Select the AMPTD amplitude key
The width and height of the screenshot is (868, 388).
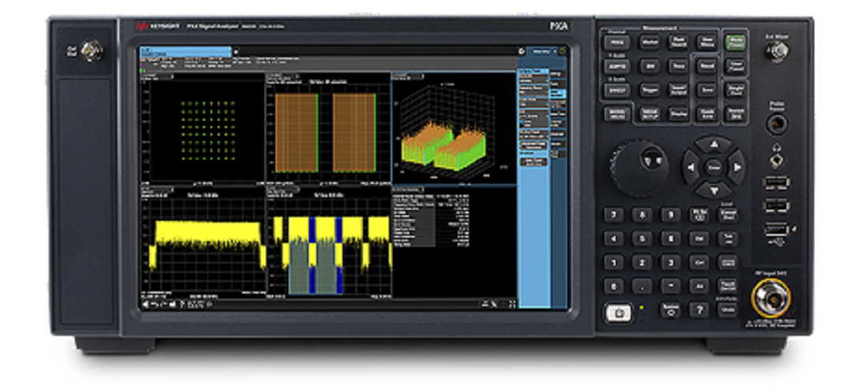coord(617,66)
